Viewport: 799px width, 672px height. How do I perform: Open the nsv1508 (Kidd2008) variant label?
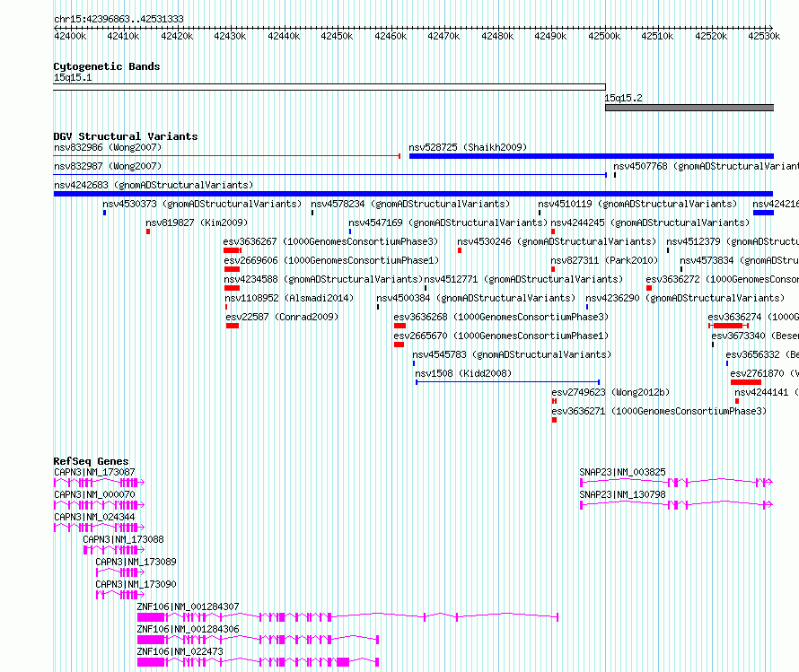pyautogui.click(x=463, y=373)
